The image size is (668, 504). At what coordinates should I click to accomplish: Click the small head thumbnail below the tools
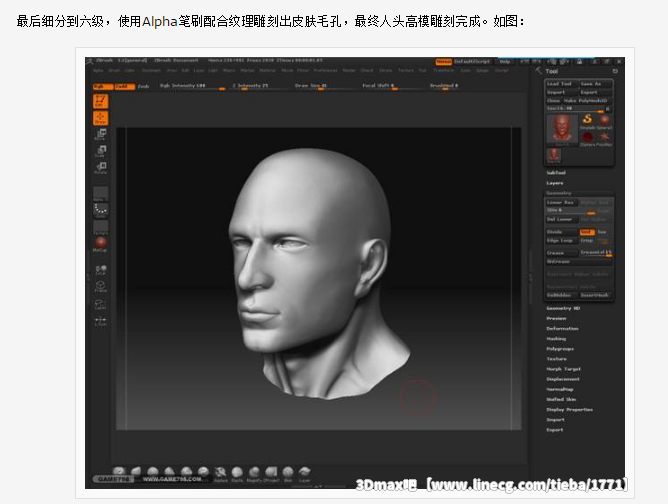pos(553,156)
